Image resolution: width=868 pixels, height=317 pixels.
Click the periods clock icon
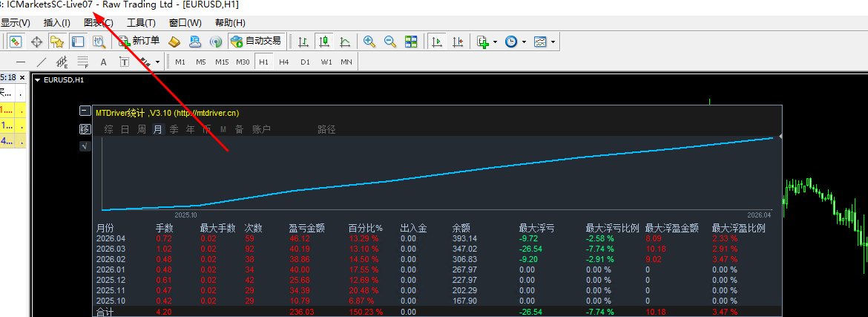[511, 42]
